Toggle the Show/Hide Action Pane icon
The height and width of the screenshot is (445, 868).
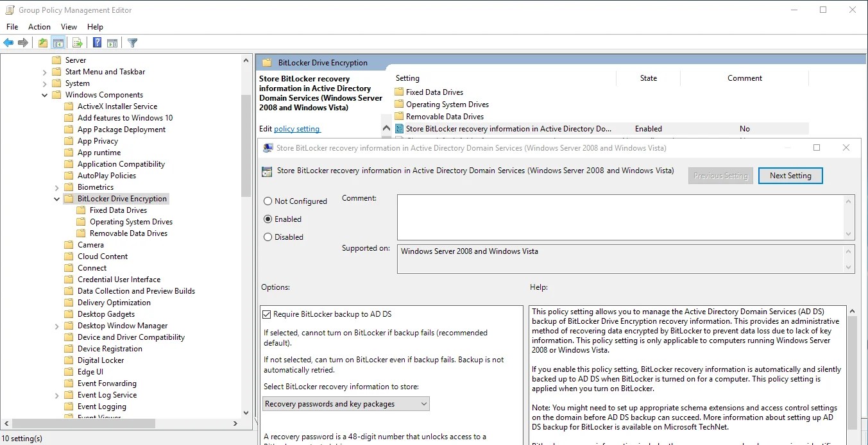pyautogui.click(x=112, y=42)
